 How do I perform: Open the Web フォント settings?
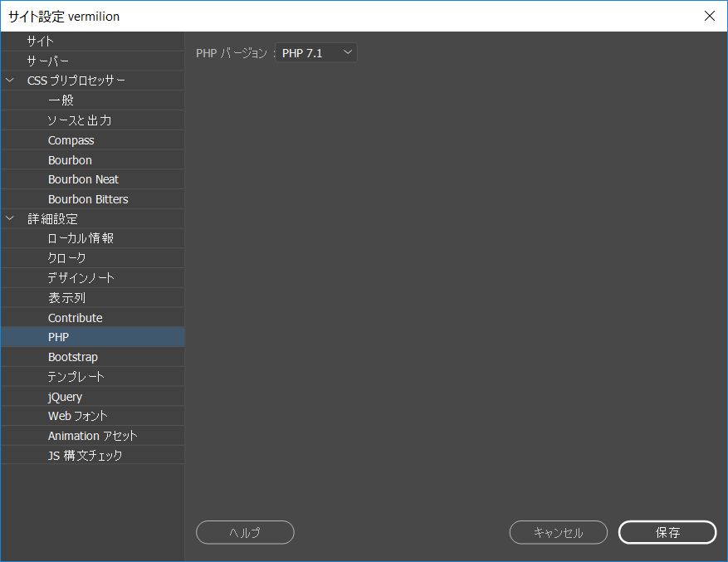tap(76, 416)
